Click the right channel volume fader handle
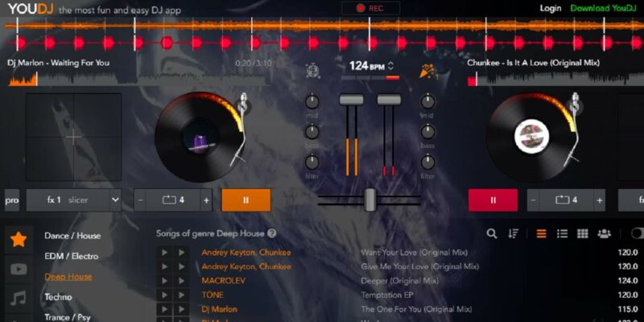This screenshot has width=644, height=322. click(x=389, y=100)
